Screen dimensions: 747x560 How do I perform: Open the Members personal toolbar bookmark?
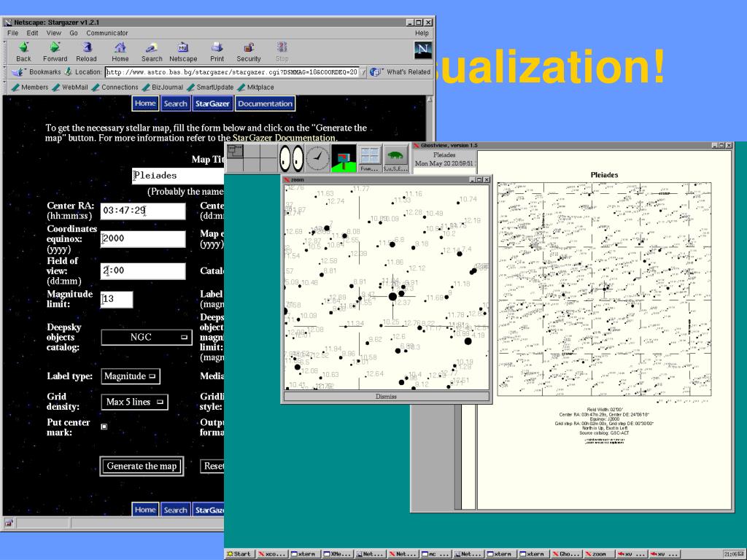pyautogui.click(x=29, y=87)
